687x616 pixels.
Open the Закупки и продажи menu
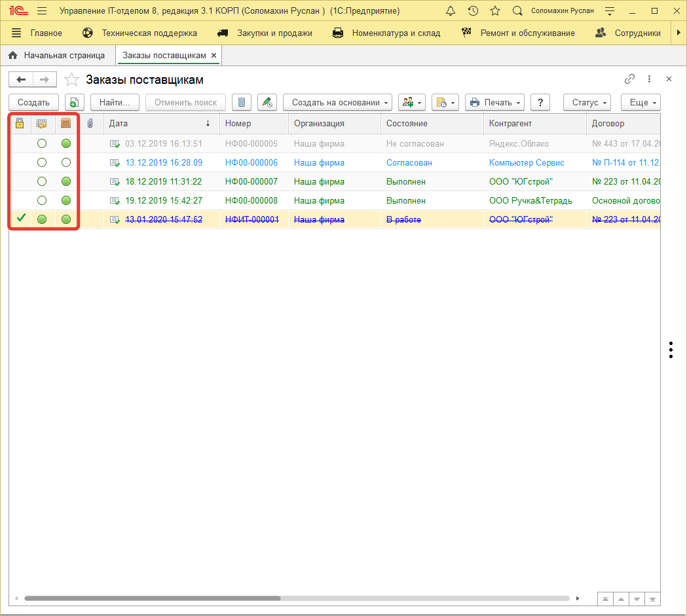pos(265,33)
